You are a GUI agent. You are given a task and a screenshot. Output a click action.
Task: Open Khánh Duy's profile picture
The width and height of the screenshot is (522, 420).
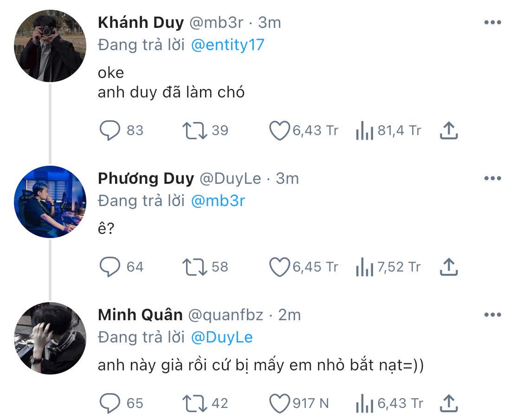tap(50, 45)
